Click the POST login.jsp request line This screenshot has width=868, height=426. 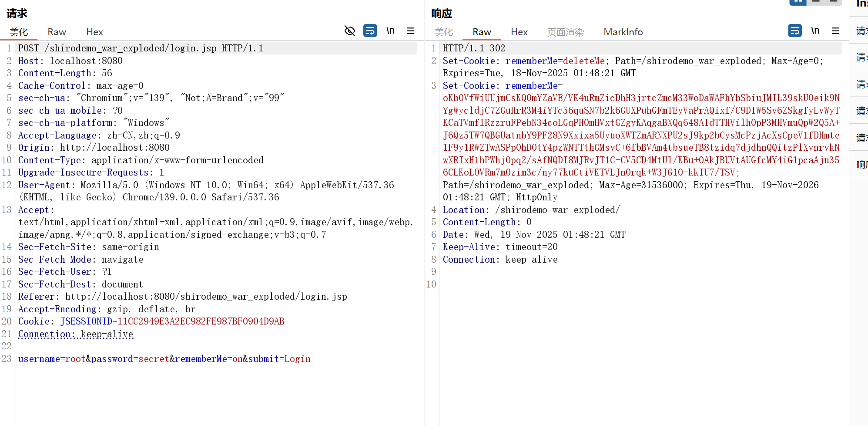pyautogui.click(x=141, y=48)
